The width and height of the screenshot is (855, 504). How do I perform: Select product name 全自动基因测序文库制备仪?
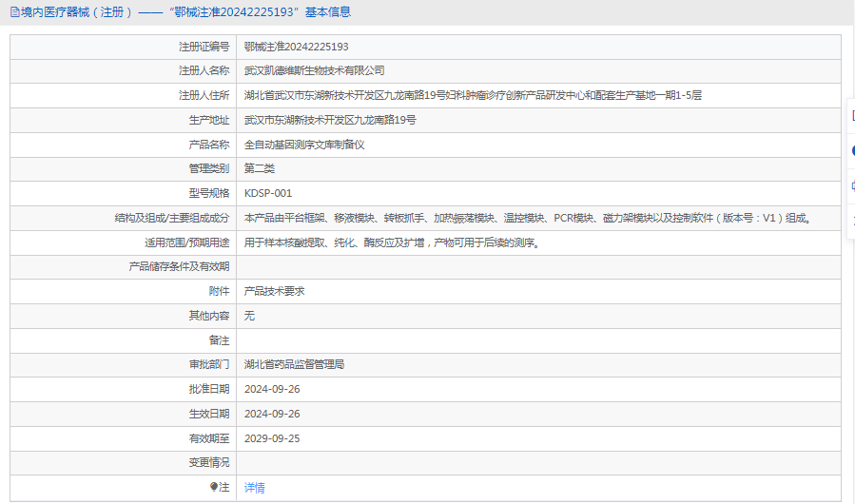(x=304, y=145)
